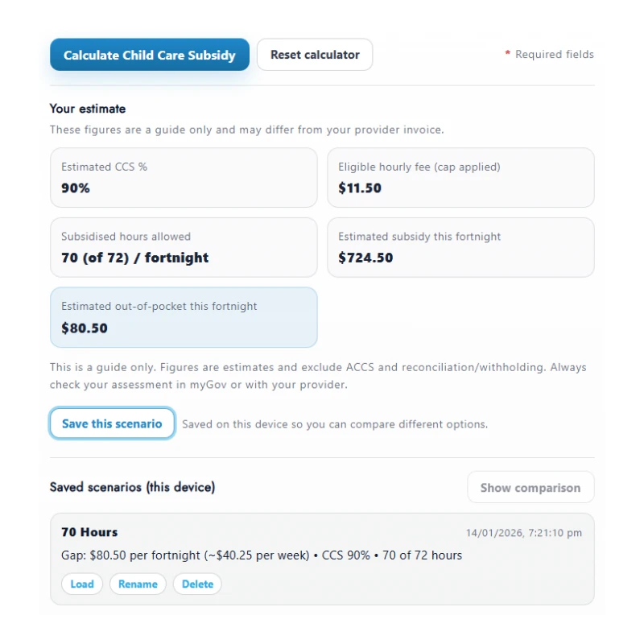Click the Estimated subsidy this fortnight card

(460, 247)
